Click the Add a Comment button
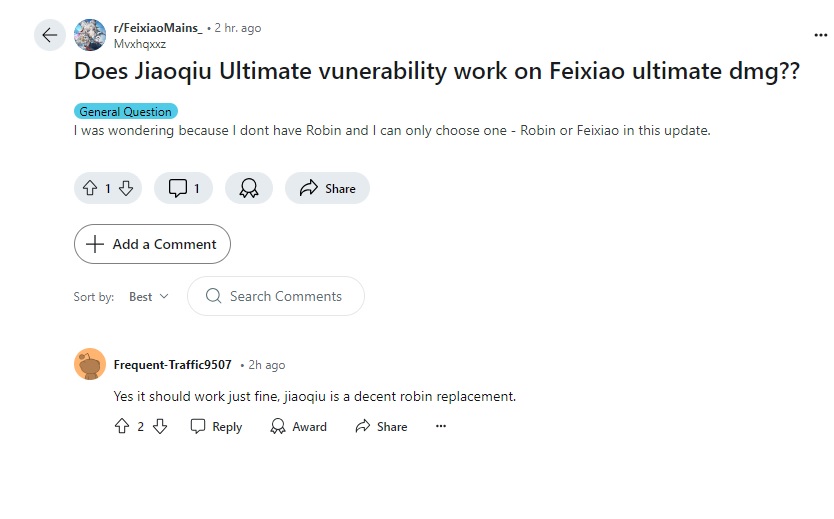 [x=152, y=244]
